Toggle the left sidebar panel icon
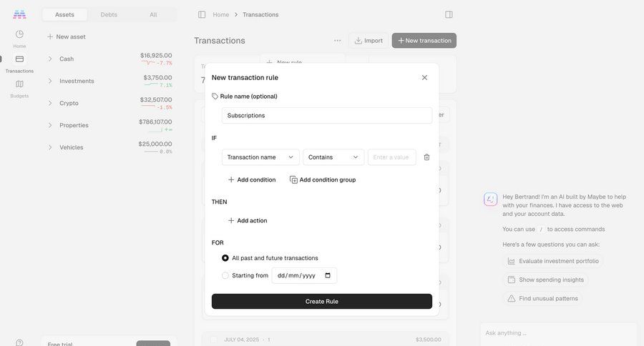This screenshot has width=644, height=346. coord(202,14)
